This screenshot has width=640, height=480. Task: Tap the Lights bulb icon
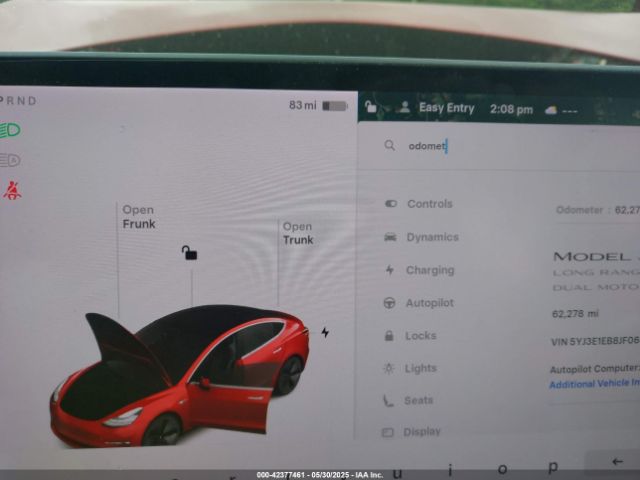click(x=389, y=368)
